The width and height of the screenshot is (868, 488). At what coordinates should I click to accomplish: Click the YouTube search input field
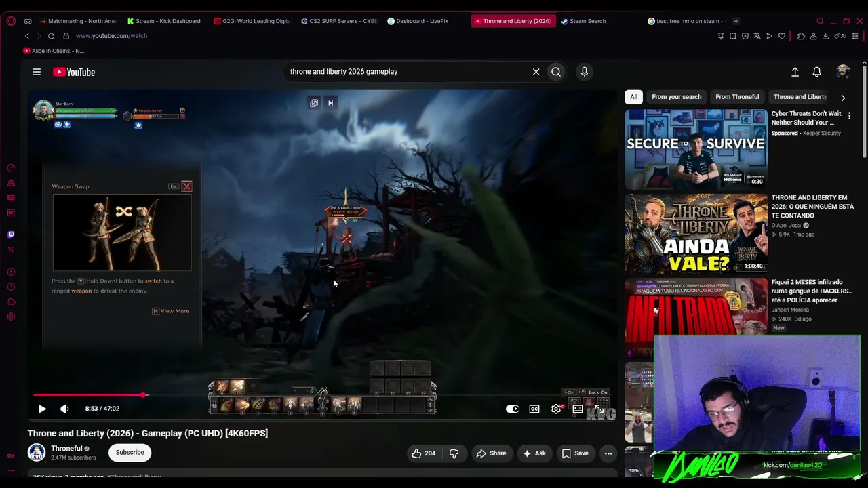(409, 72)
